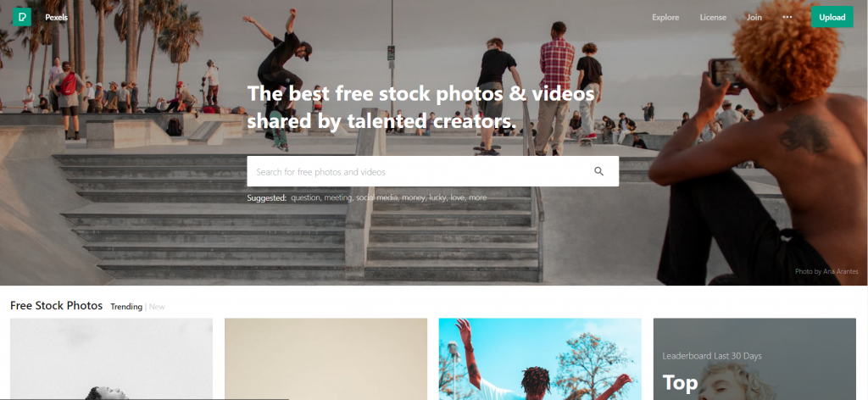Image resolution: width=868 pixels, height=400 pixels.
Task: Select the suggested term meeting
Action: [x=337, y=197]
